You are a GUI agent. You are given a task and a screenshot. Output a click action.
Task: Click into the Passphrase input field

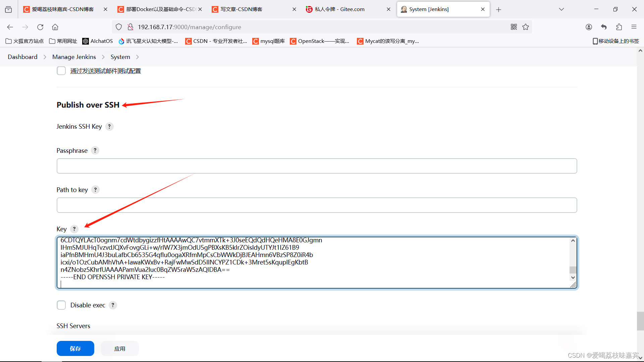[317, 166]
